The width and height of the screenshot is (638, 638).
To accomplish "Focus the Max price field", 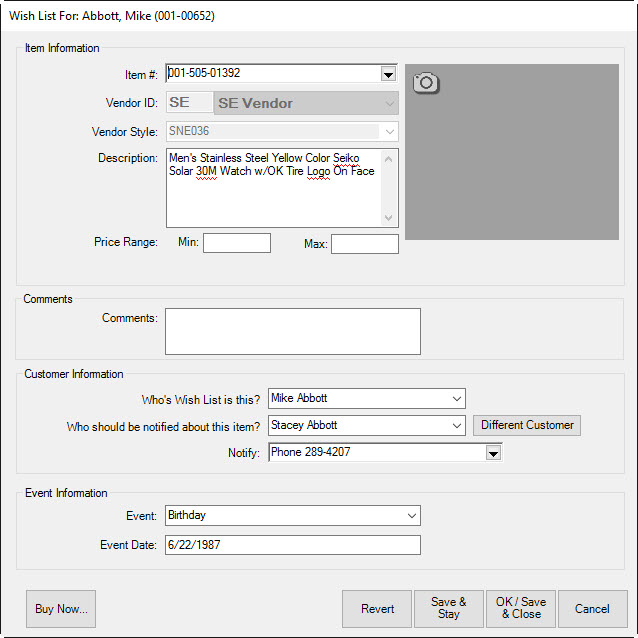I will [x=364, y=244].
